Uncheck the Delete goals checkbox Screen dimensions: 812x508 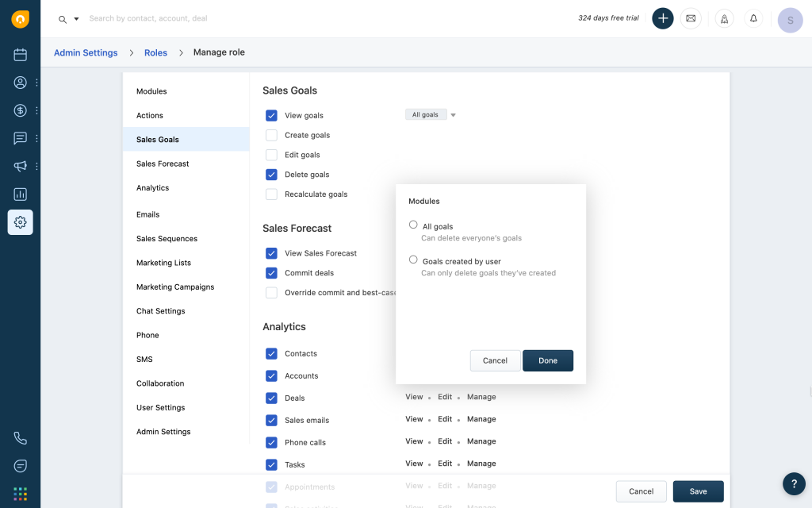click(271, 174)
